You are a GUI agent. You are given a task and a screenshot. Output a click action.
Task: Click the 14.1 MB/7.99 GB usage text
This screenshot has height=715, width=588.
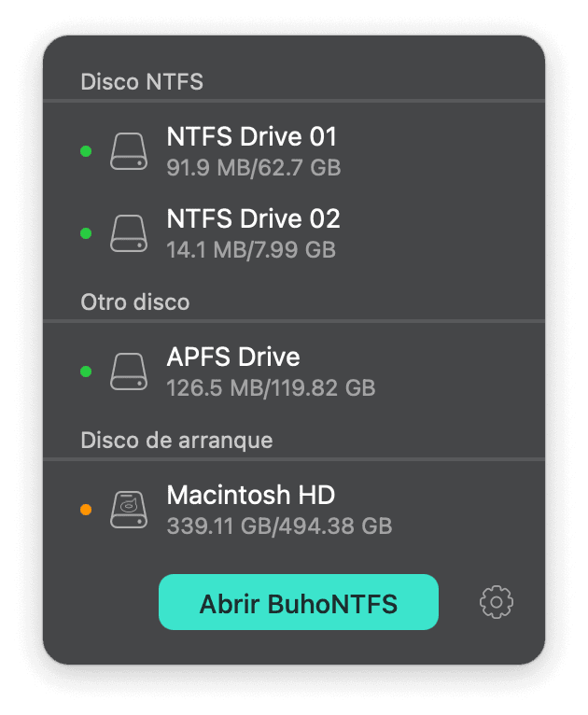tap(250, 250)
